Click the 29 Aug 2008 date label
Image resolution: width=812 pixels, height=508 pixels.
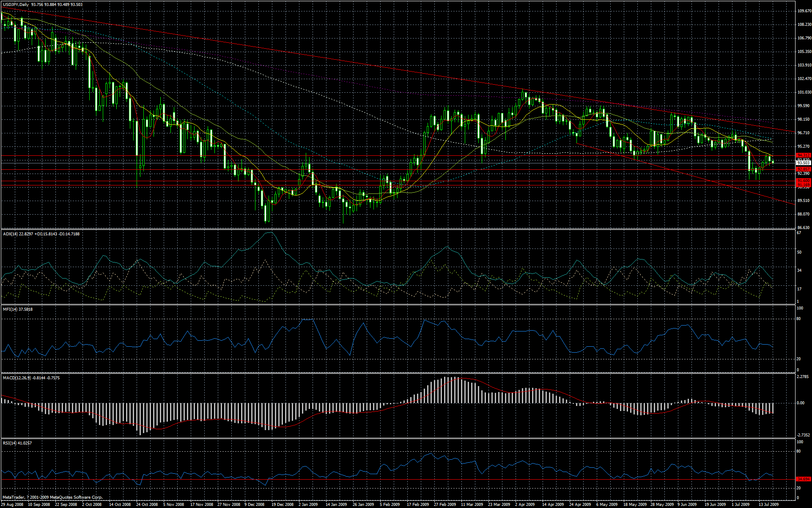(13, 505)
